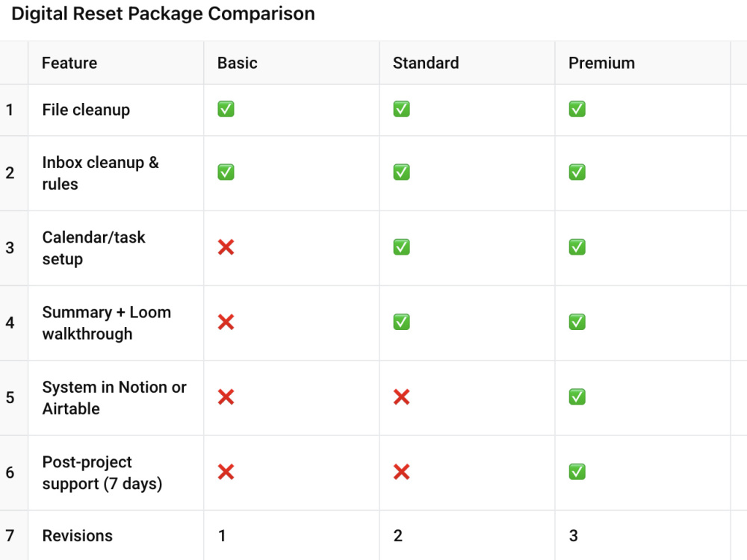
Task: Select the Premium column header
Action: point(642,63)
